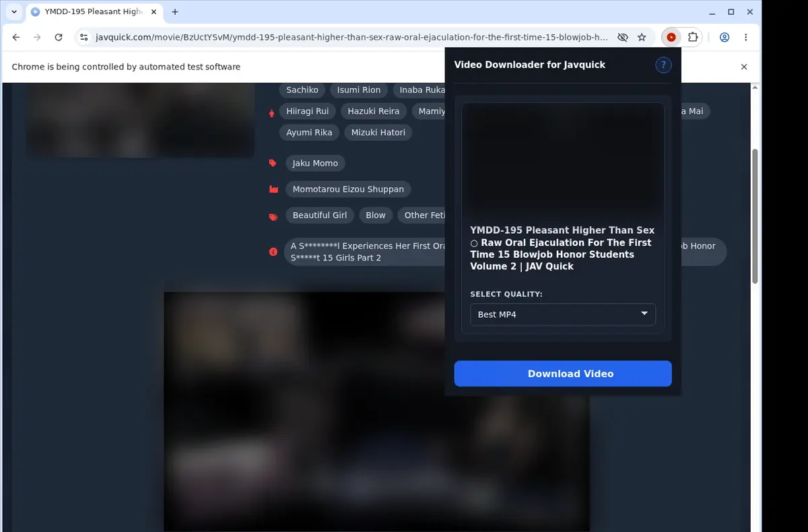This screenshot has height=532, width=808.
Task: Bookmark this page with the star icon
Action: coord(642,38)
